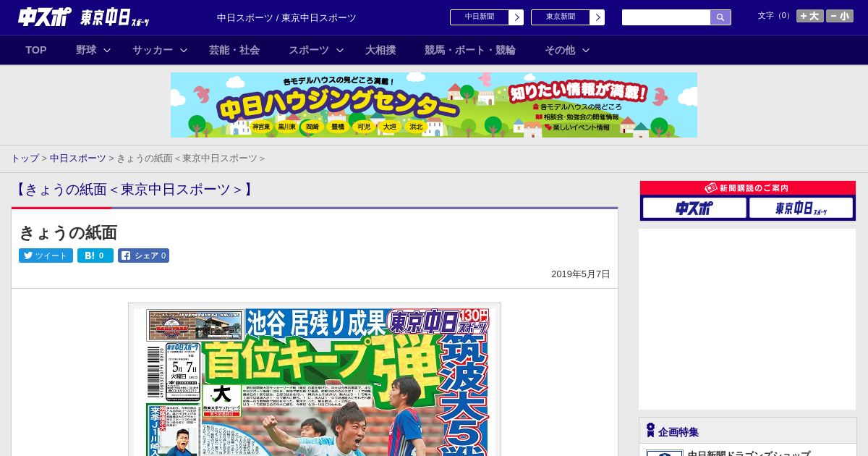Open the 中日新聞 link button
Image resolution: width=868 pixels, height=456 pixels.
click(x=480, y=17)
